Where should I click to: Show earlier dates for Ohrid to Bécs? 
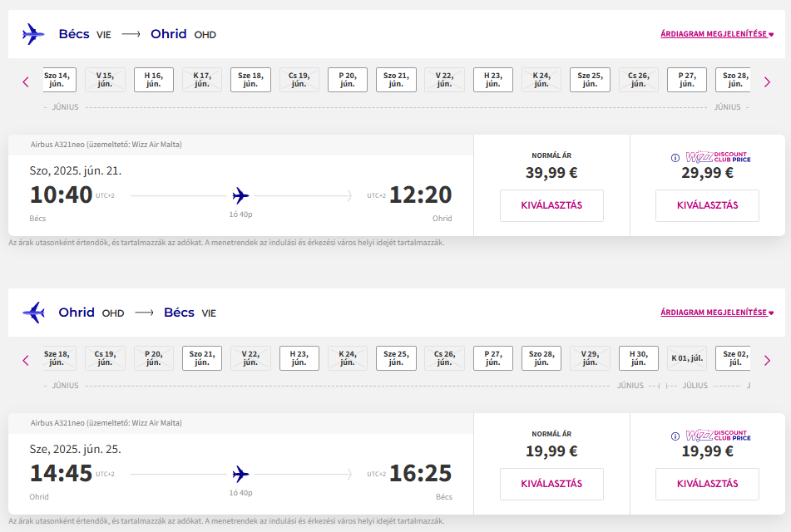26,360
